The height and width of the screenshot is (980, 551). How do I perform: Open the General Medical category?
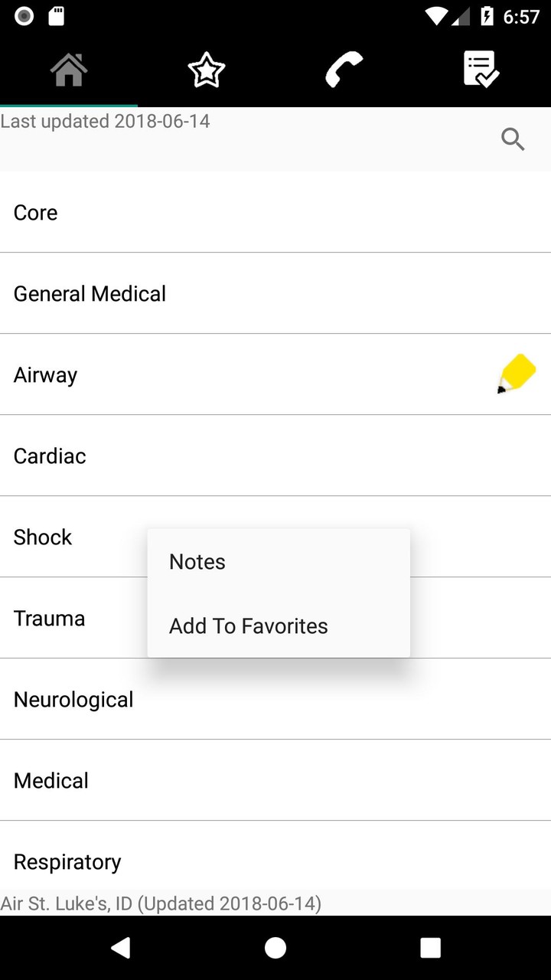[x=90, y=293]
